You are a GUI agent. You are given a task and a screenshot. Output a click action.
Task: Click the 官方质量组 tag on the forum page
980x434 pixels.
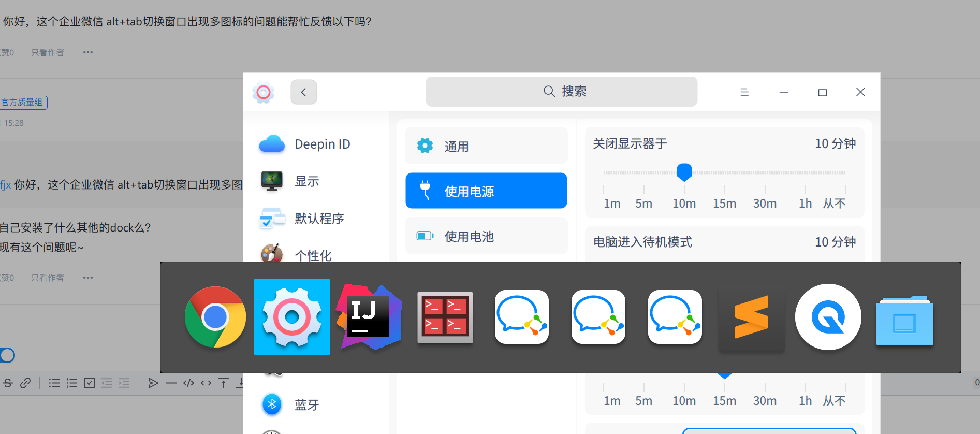click(x=23, y=103)
